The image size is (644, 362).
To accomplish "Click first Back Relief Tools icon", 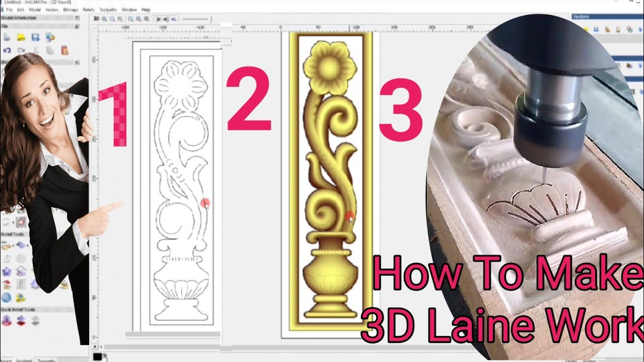I will tap(7, 321).
